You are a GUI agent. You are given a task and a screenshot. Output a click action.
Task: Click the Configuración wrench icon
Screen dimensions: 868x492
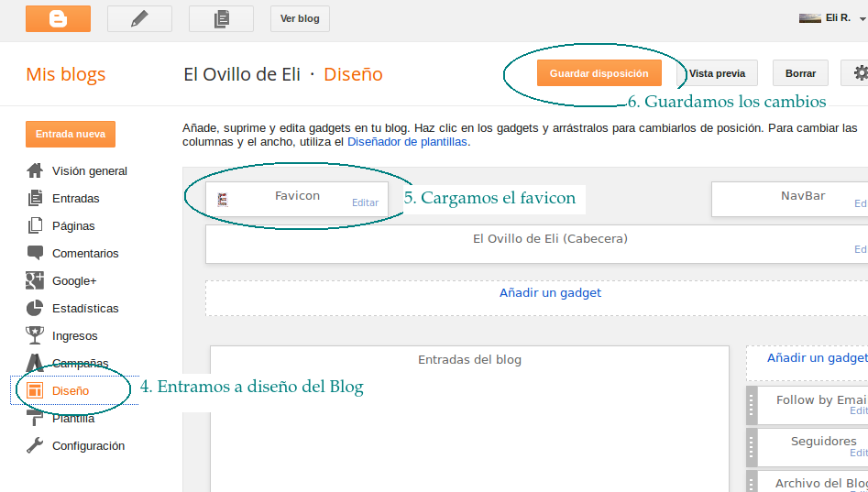click(x=35, y=445)
